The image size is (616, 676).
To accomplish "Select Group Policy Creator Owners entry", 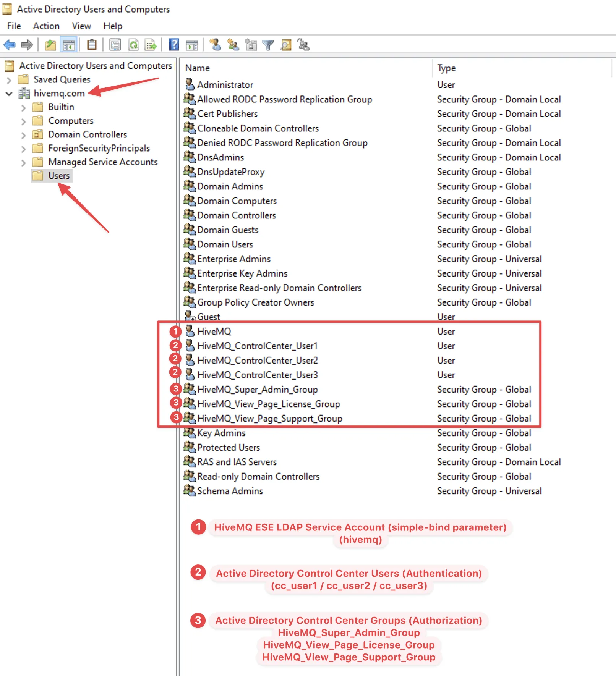I will [256, 302].
